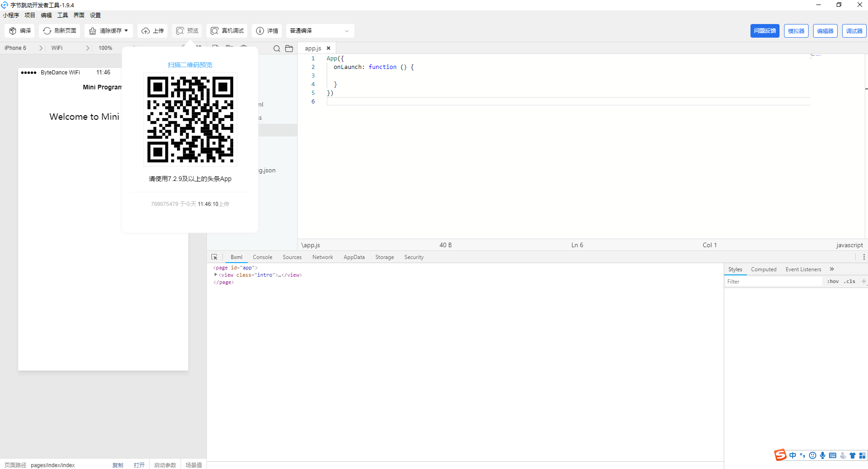Click the 上传 upload button
868x469 pixels.
(x=152, y=31)
